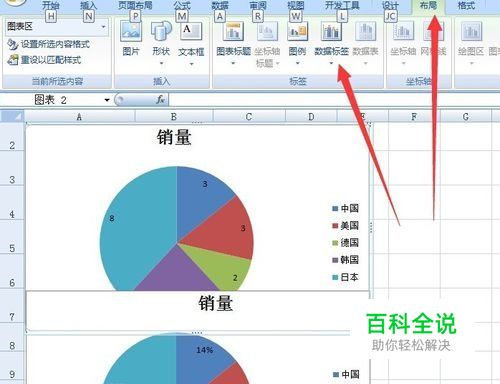Switch to the Data (数据) tab
Screen dimensions: 500x384
tap(220, 5)
